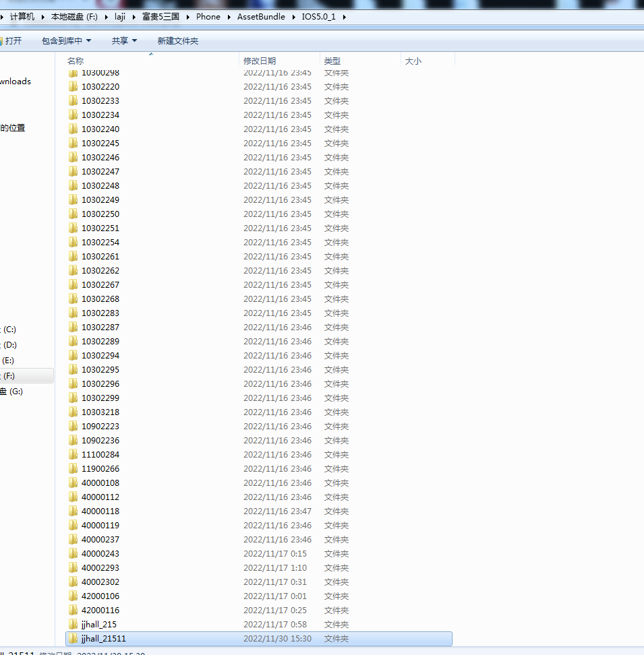The width and height of the screenshot is (644, 655).
Task: Click the folder icon for 10303218
Action: click(x=73, y=412)
